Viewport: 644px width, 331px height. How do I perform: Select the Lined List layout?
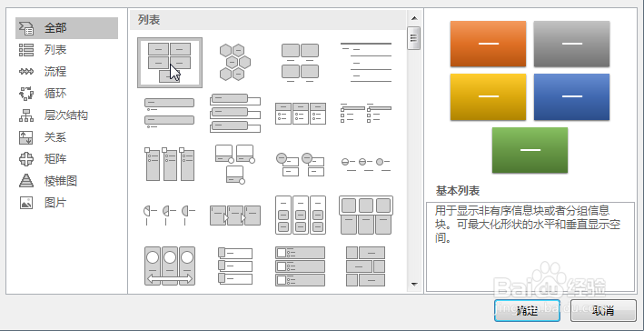click(365, 63)
